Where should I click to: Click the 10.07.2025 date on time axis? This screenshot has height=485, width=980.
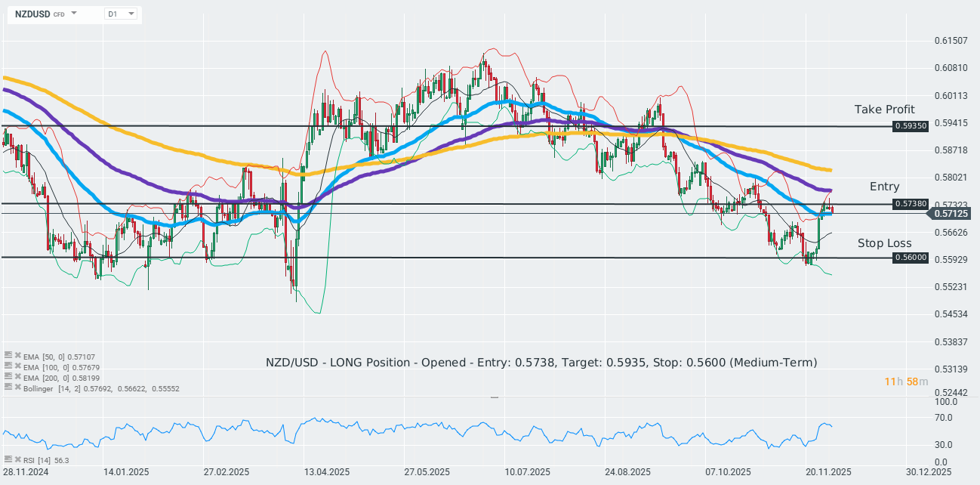[527, 471]
